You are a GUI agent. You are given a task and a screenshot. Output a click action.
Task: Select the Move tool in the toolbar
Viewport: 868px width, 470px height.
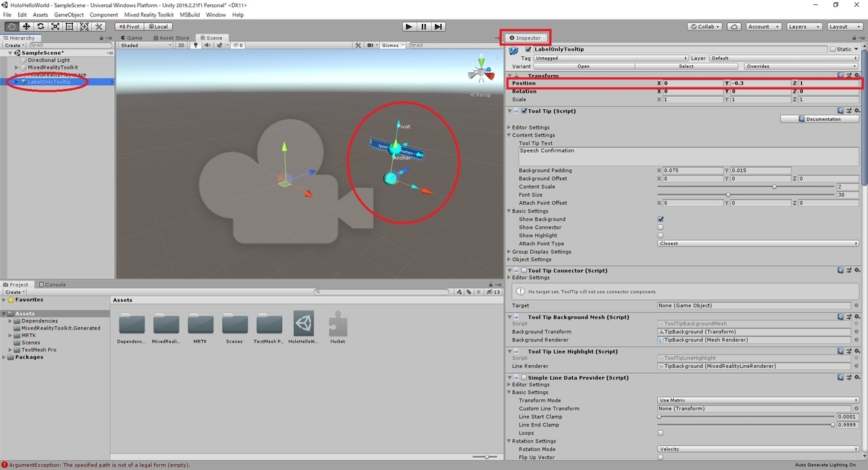(x=26, y=26)
